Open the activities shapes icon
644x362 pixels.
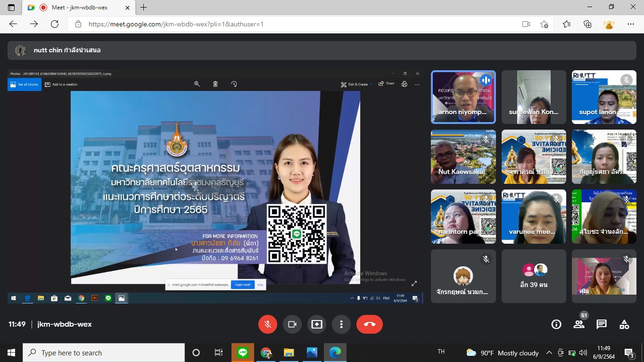pyautogui.click(x=624, y=324)
